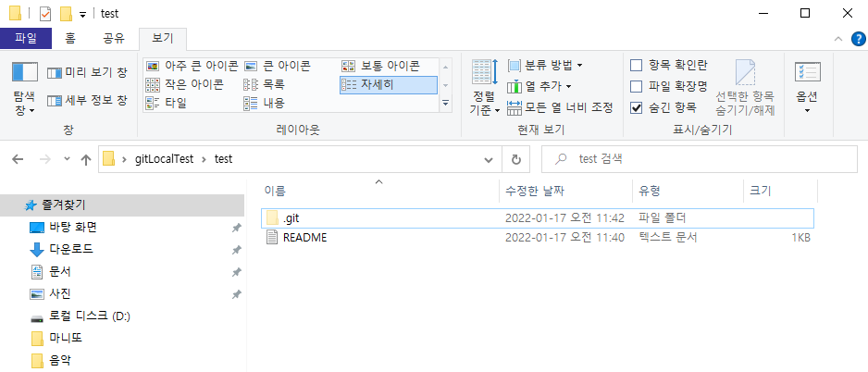Viewport: 868px width, 372px height.
Task: Open the options (옵션) button
Action: [807, 88]
